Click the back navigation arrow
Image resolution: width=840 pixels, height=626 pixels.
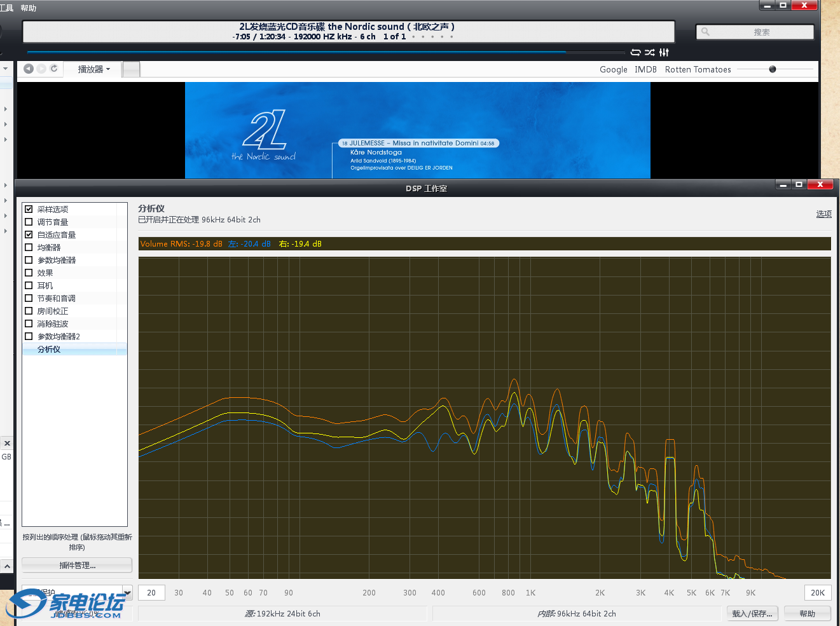coord(29,69)
